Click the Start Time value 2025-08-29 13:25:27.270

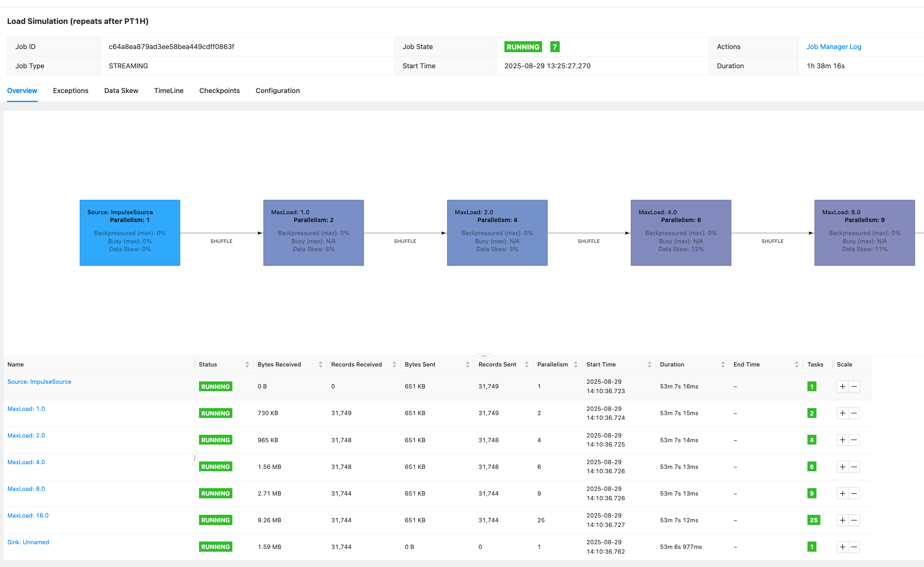[547, 66]
